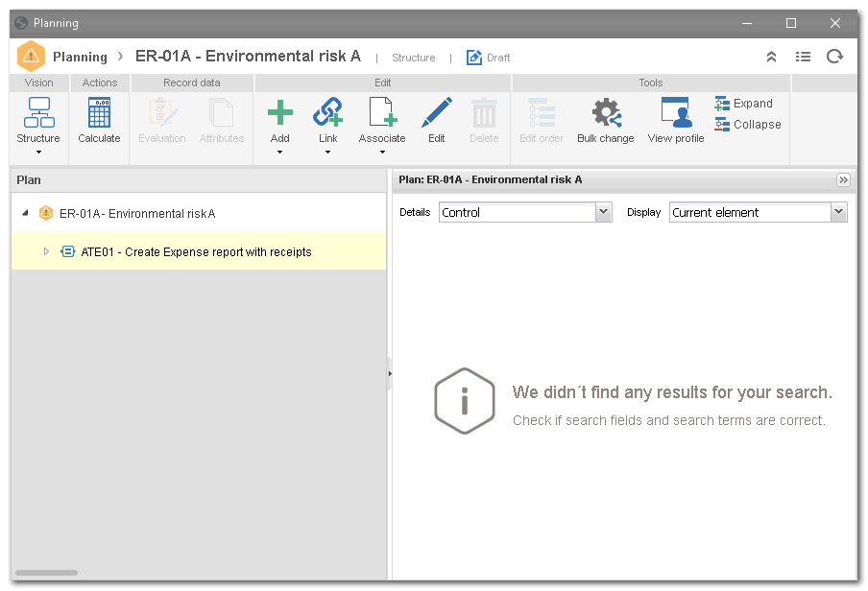
Task: Select ATE01 - Create Expense report with receipts
Action: coord(199,251)
